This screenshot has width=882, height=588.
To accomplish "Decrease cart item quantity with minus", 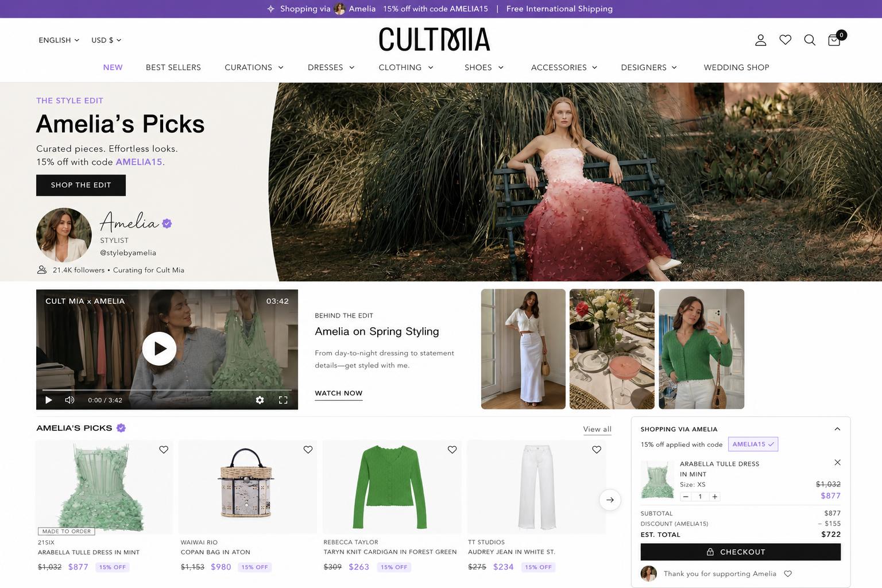I will pos(686,497).
